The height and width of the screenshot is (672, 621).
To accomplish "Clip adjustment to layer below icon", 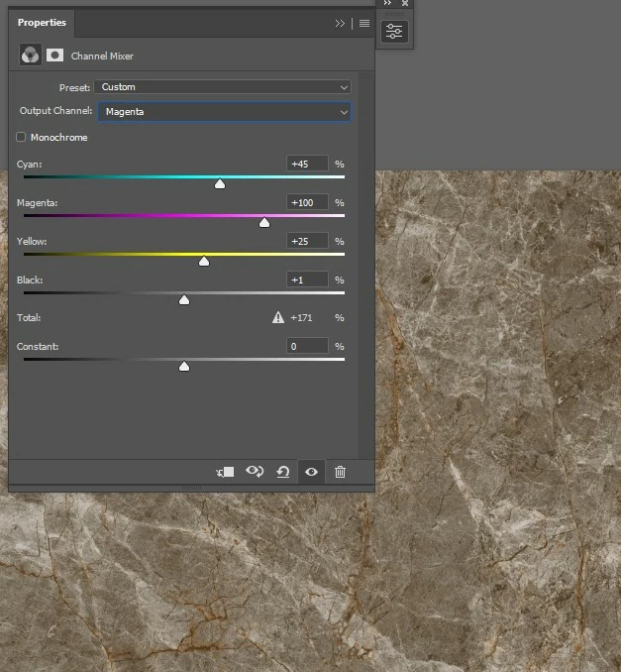I will pos(225,472).
